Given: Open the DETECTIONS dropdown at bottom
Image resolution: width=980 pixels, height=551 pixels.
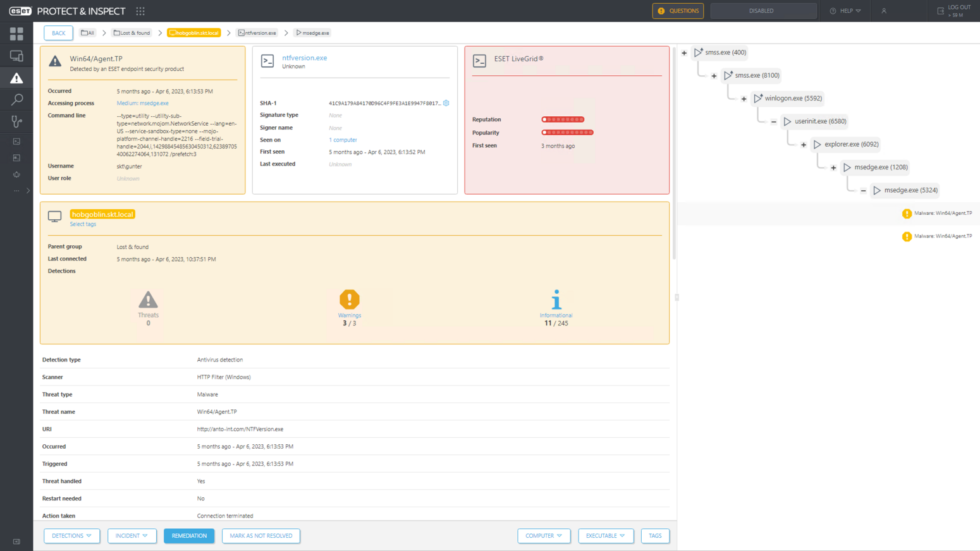Looking at the screenshot, I should tap(71, 536).
